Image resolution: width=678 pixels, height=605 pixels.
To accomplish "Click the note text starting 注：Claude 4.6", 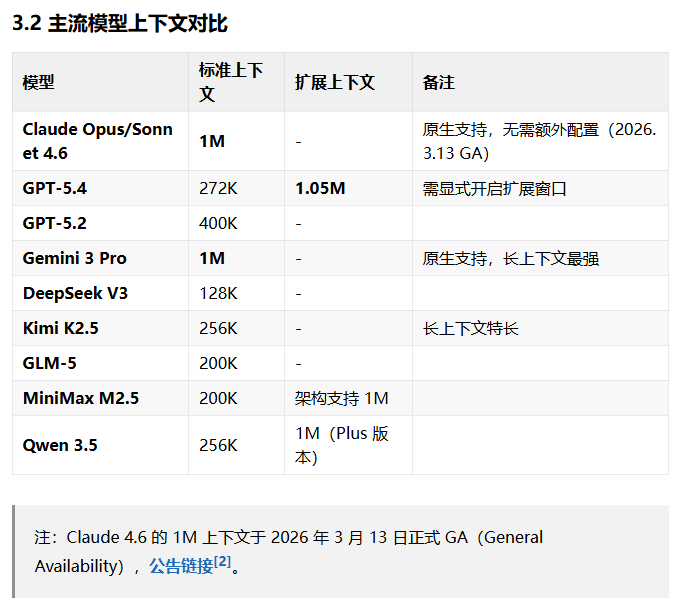I will [288, 551].
